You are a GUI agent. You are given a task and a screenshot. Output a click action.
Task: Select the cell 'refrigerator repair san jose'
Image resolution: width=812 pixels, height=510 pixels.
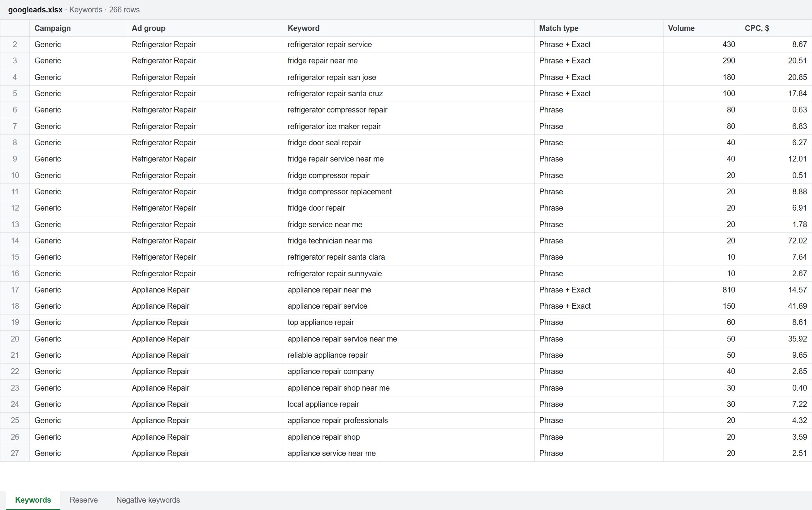click(408, 77)
